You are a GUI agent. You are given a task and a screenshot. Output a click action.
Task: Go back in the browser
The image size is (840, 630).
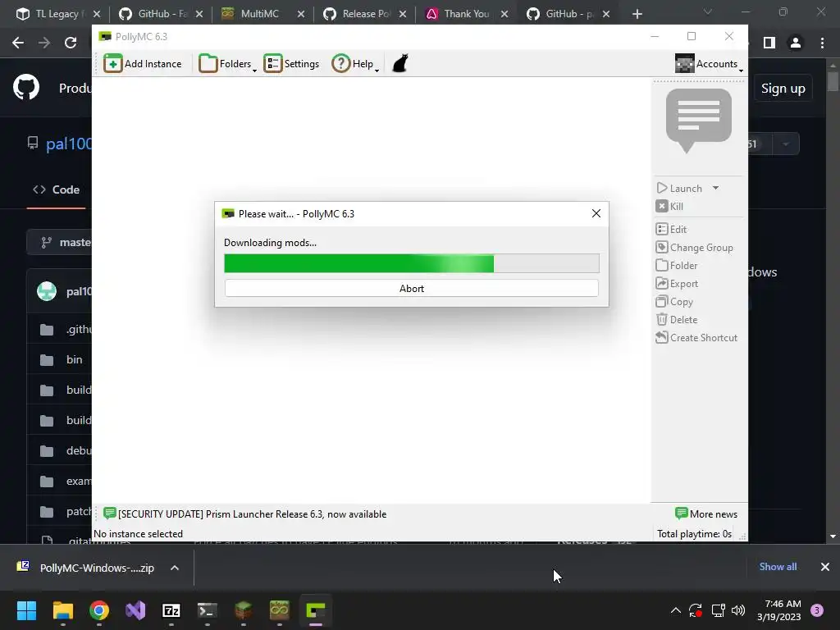coord(18,43)
